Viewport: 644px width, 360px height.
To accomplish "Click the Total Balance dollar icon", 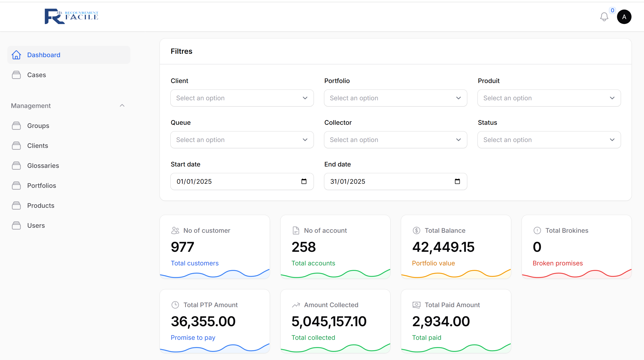I will coord(416,230).
